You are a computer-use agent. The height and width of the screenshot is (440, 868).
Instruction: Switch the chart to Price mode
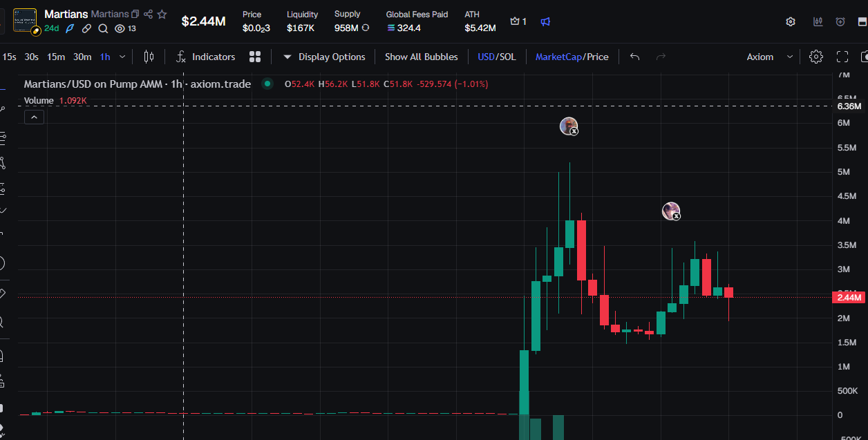click(x=598, y=57)
